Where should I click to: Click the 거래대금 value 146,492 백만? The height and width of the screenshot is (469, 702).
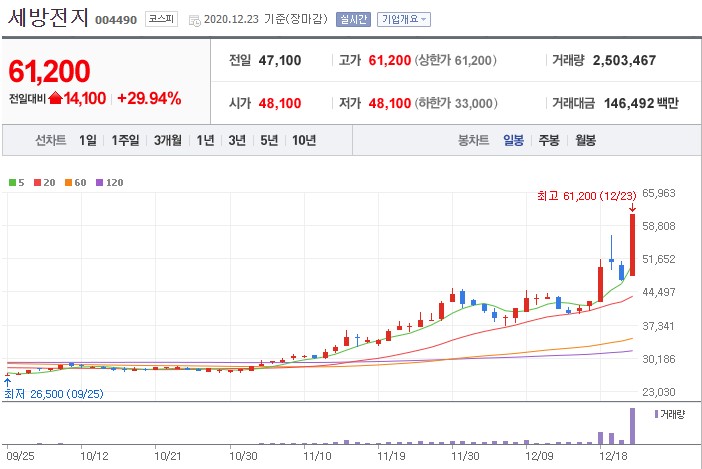641,103
